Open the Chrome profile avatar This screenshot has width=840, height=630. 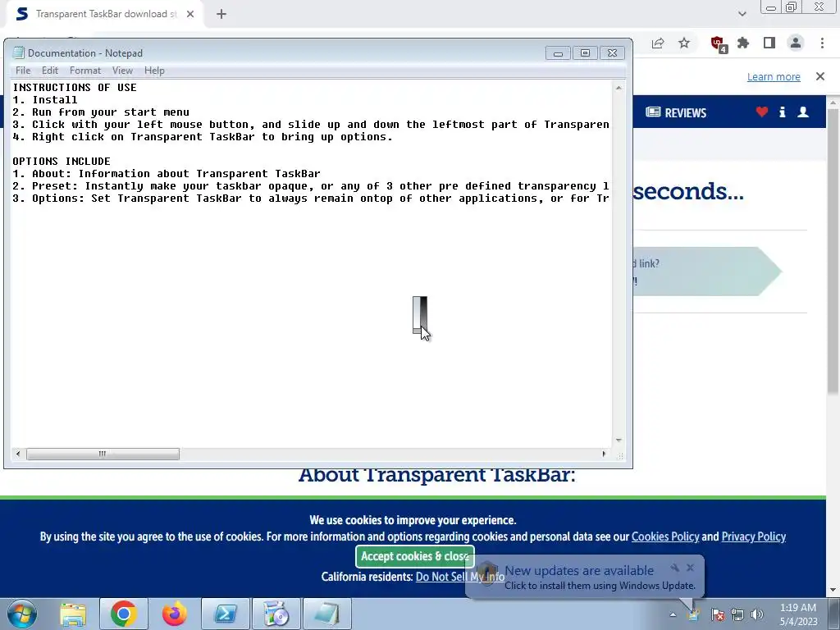pos(796,43)
